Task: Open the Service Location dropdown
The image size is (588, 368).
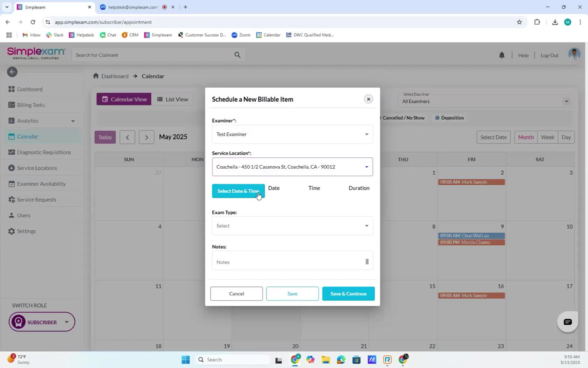Action: click(x=292, y=167)
